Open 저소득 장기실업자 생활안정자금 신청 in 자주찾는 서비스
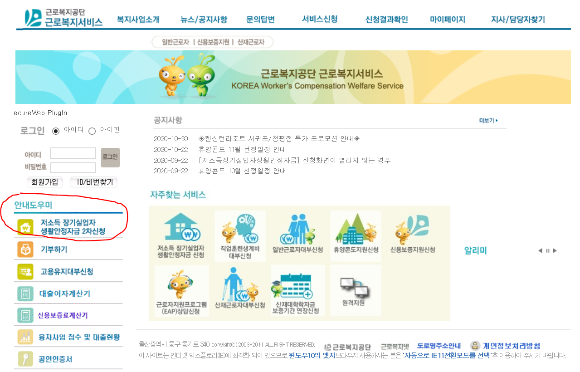This screenshot has width=580, height=372. (x=181, y=236)
